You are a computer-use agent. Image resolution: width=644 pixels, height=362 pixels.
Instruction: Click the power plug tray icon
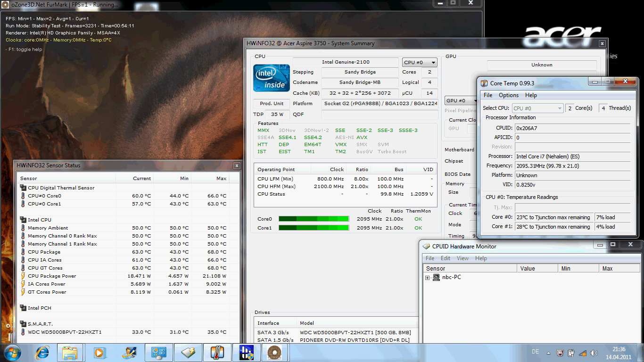click(x=571, y=353)
